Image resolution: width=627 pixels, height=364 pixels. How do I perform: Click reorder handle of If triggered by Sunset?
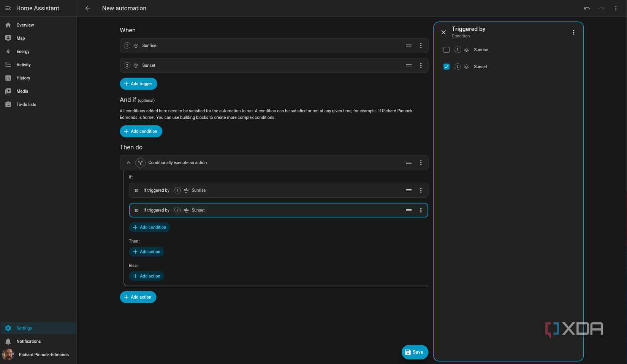(409, 210)
